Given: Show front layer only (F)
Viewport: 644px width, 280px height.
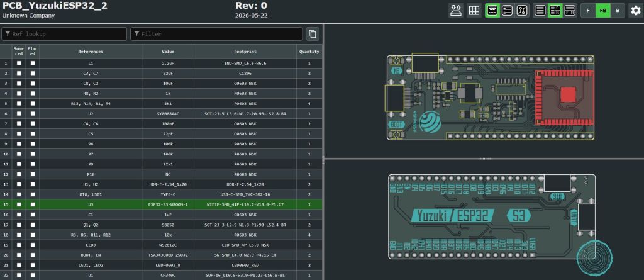Looking at the screenshot, I should click(588, 11).
